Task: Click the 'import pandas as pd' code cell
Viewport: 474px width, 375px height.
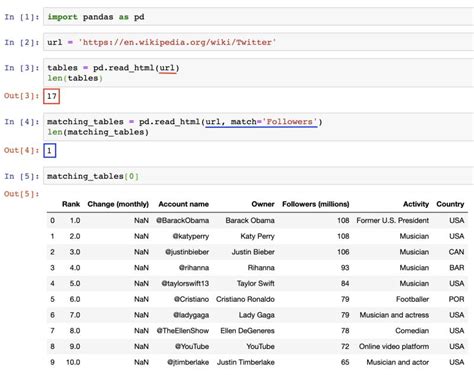Action: [258, 17]
